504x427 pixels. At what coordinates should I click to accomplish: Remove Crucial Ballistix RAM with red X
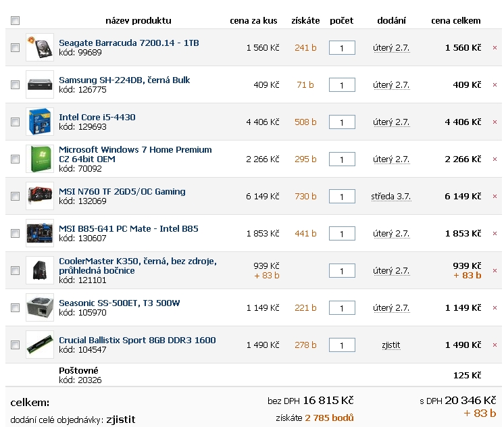coord(495,345)
